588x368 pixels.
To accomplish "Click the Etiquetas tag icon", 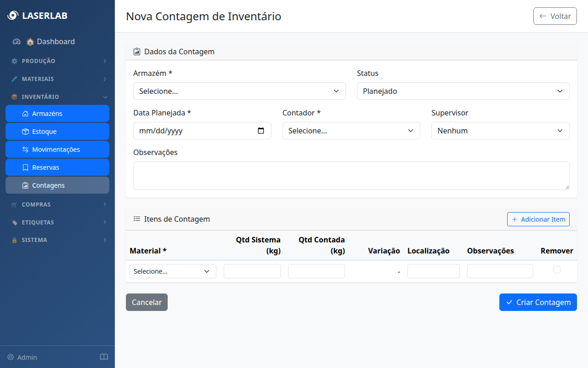I will pos(15,222).
